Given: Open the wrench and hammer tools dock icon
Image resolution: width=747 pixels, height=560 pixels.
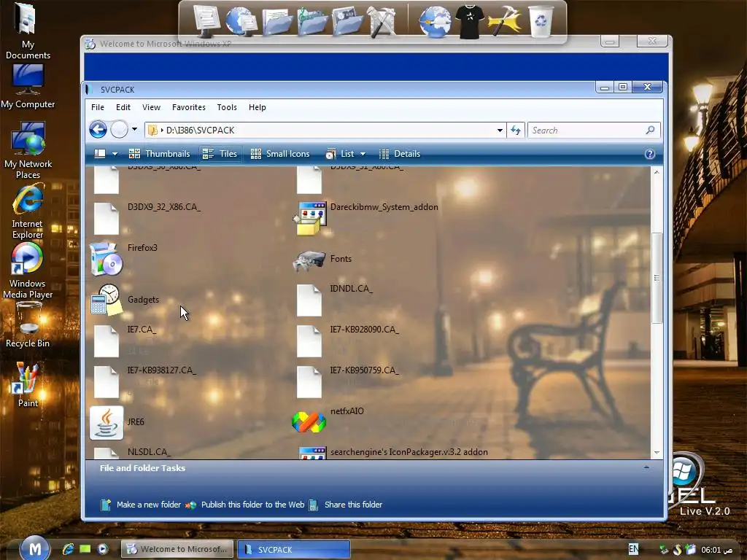Looking at the screenshot, I should point(382,21).
